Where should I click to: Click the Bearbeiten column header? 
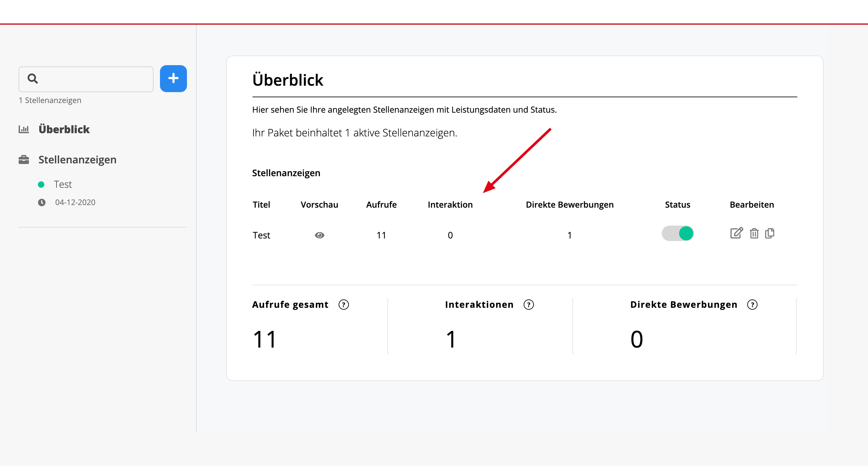tap(752, 205)
